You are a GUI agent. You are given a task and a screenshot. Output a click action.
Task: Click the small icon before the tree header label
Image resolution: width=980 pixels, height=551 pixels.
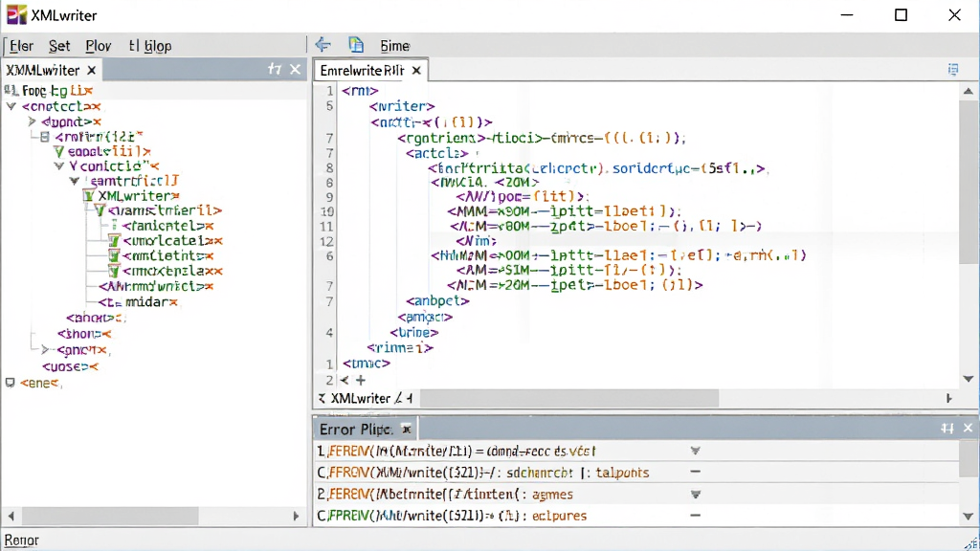tap(11, 91)
